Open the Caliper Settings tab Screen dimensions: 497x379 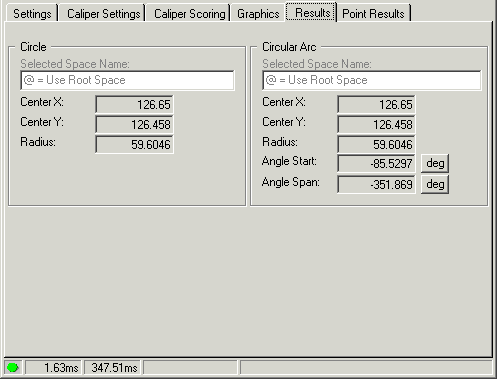[103, 13]
